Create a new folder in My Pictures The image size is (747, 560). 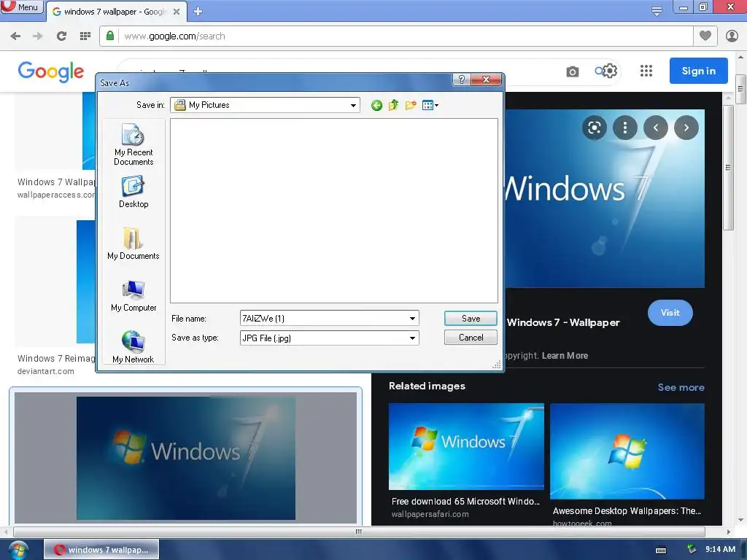click(x=411, y=105)
